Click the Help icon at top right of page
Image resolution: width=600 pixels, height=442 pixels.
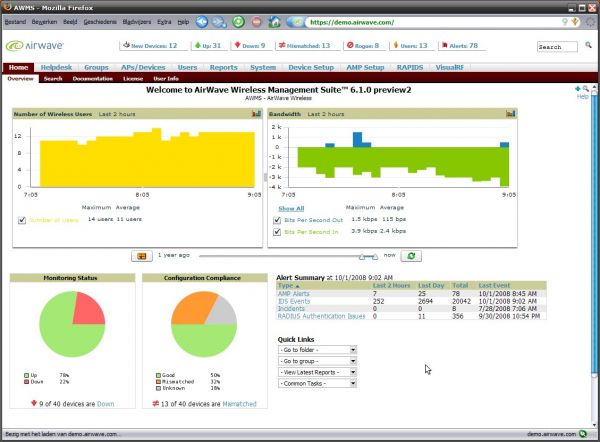pos(582,96)
